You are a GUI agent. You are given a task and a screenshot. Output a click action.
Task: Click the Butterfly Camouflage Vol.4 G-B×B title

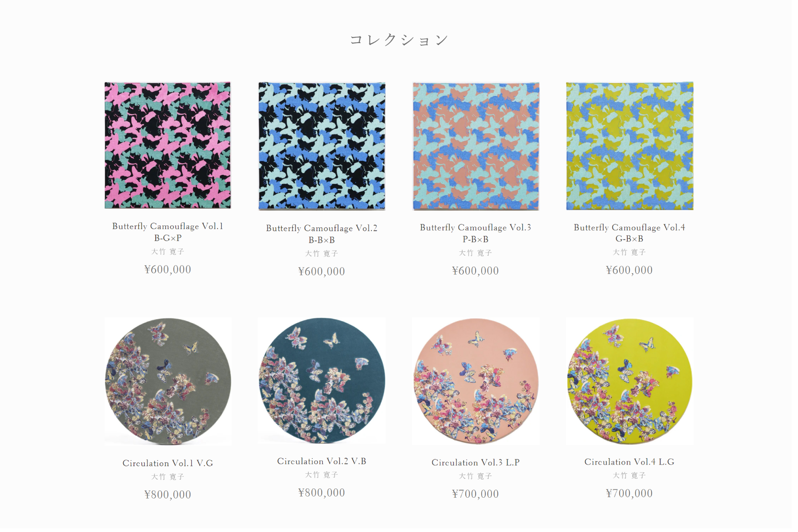pos(630,233)
